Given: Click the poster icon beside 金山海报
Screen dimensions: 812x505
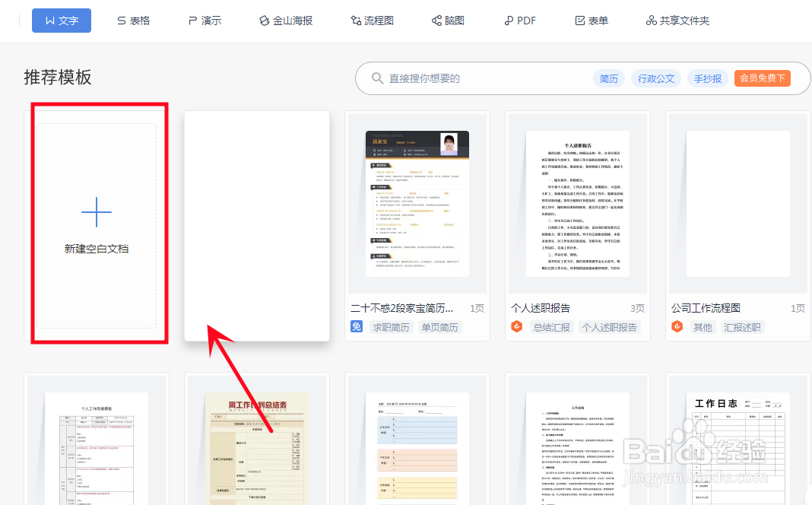Looking at the screenshot, I should click(x=264, y=21).
